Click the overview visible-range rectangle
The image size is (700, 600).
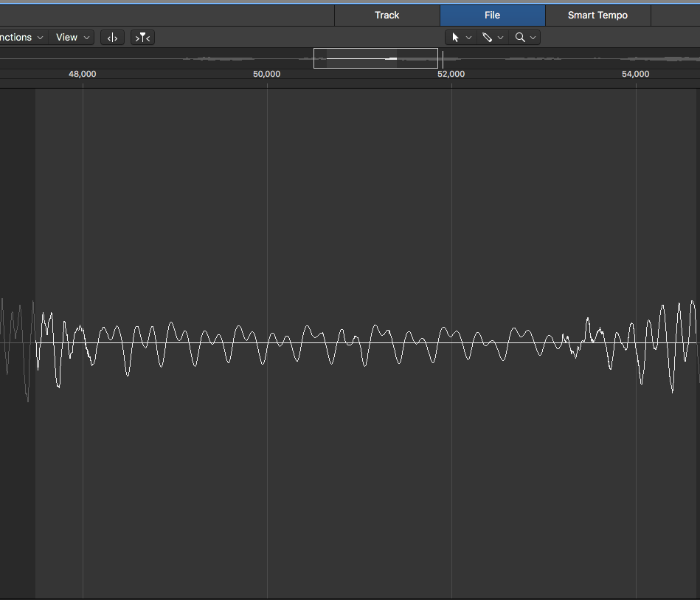pyautogui.click(x=376, y=58)
